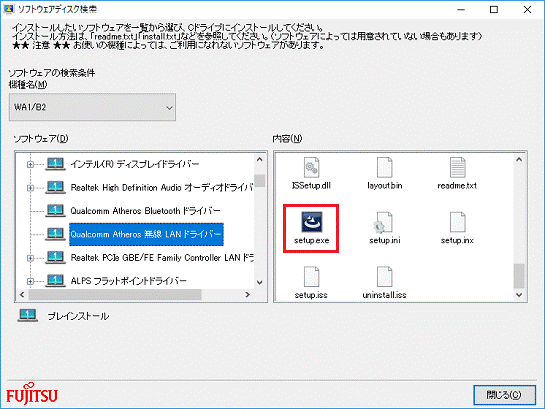The image size is (545, 409).
Task: Select the setup.inx file icon
Action: (457, 222)
